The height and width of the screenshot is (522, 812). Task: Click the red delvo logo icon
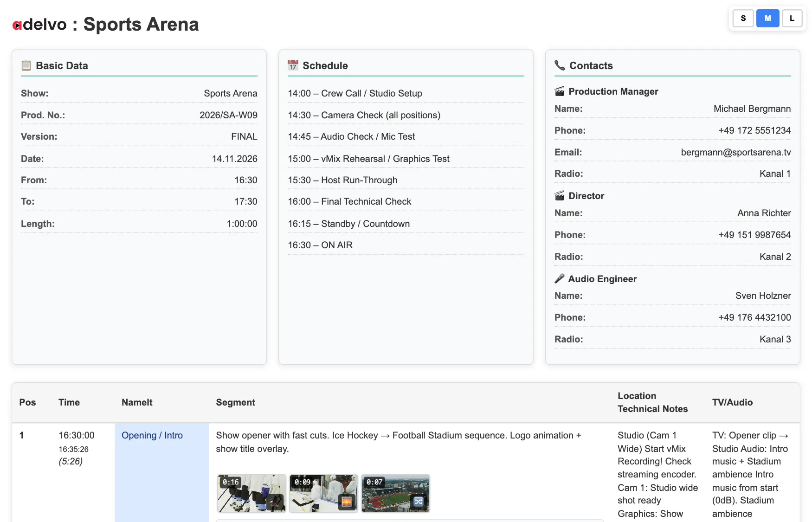(17, 26)
